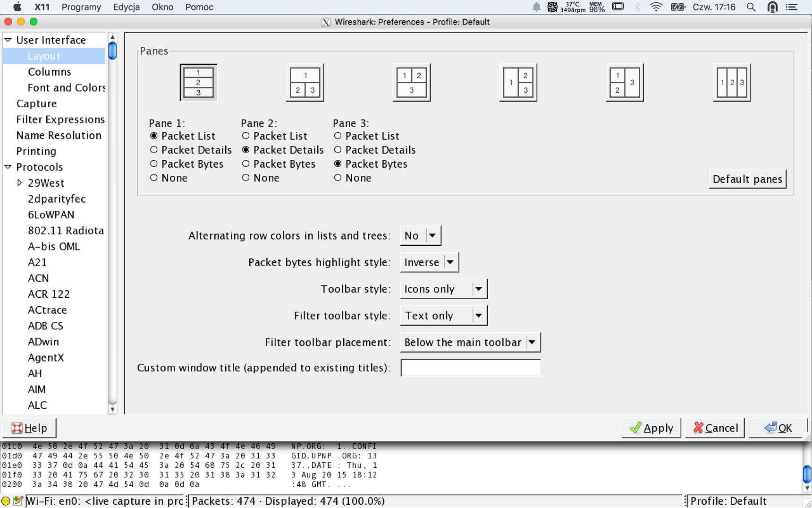Image resolution: width=812 pixels, height=508 pixels.
Task: Select Capture preferences entry
Action: point(36,103)
